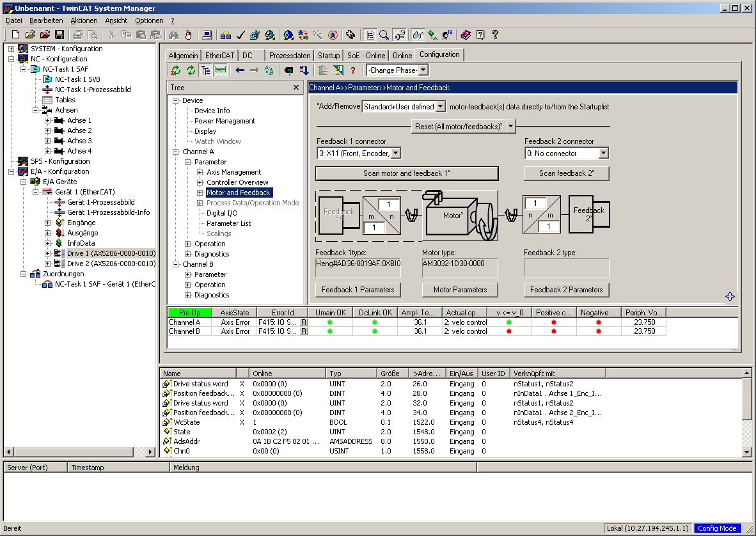The width and height of the screenshot is (756, 536).
Task: Click the device info question icon
Action: point(288,70)
